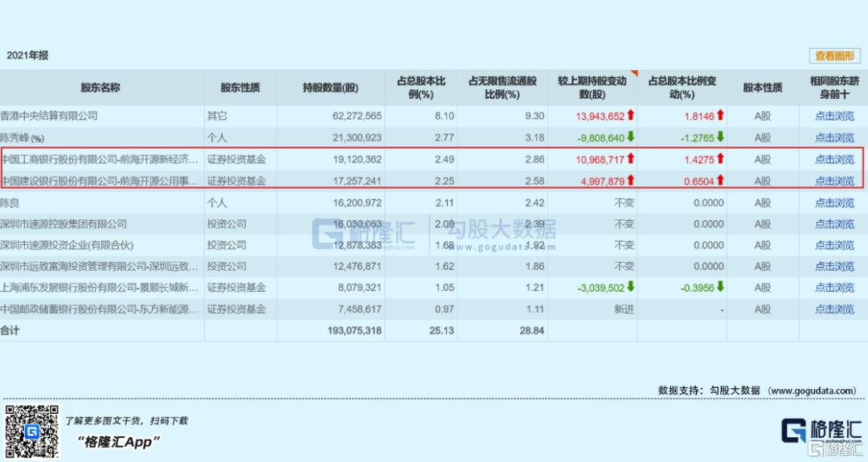Click red up arrow next to 4,997,879
Viewport: 868px width, 462px height.
(x=631, y=180)
